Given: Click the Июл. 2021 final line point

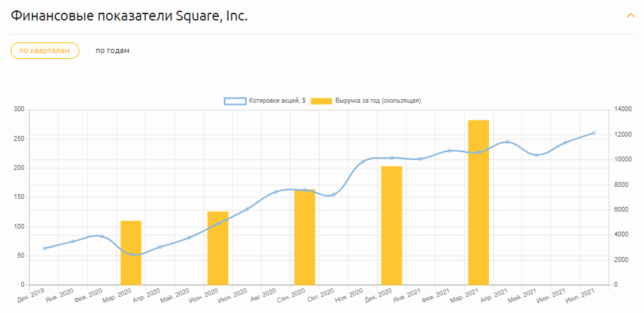Looking at the screenshot, I should point(594,133).
